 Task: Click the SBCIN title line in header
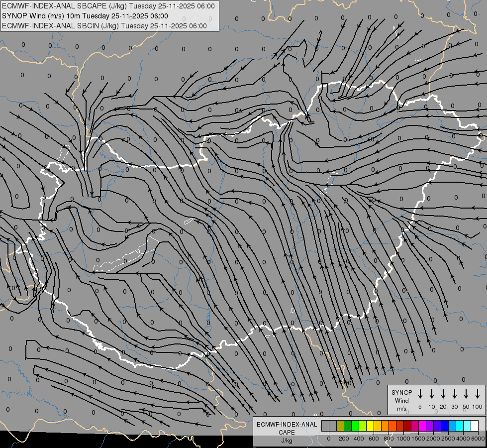[104, 26]
